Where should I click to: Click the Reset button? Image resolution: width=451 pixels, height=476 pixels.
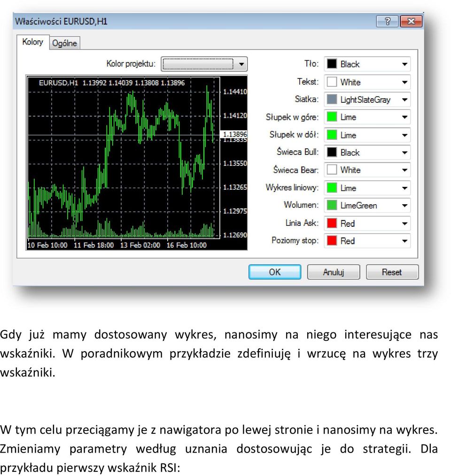coord(392,272)
